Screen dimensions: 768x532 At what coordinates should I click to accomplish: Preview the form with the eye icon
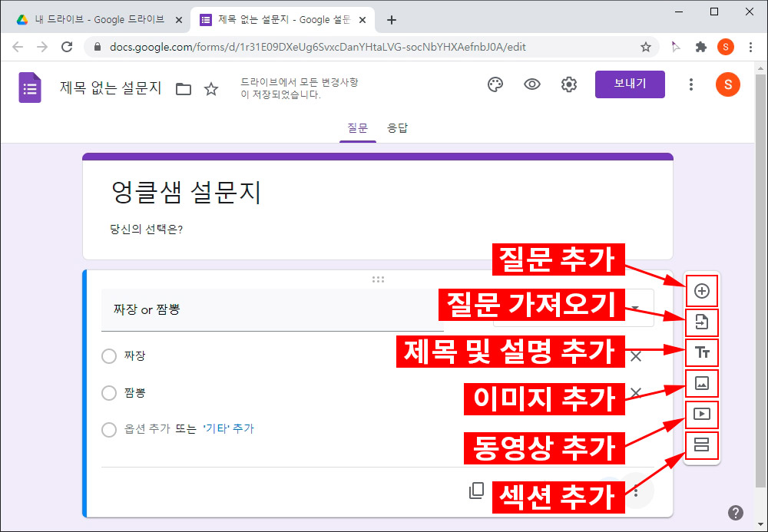532,84
